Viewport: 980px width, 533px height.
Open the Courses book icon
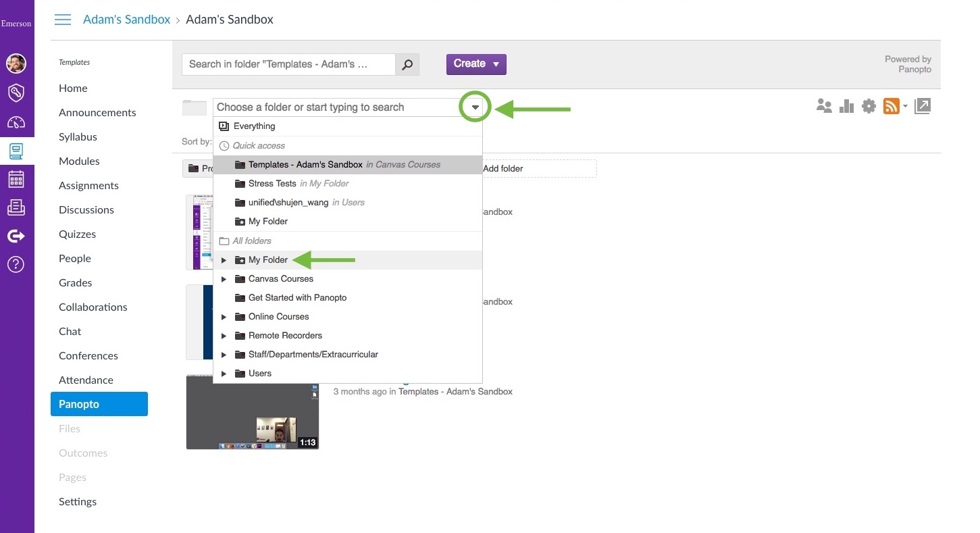[x=16, y=151]
